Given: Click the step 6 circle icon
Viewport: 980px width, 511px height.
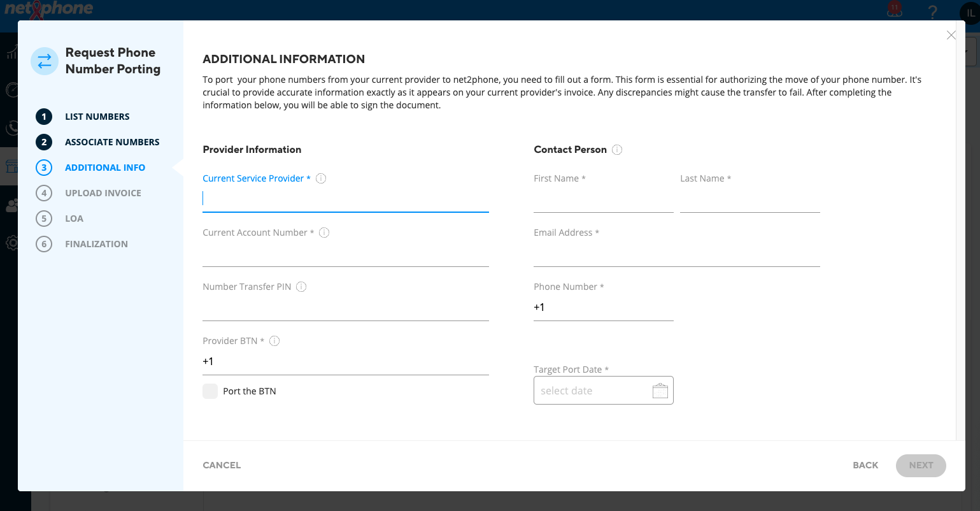Looking at the screenshot, I should (x=44, y=244).
